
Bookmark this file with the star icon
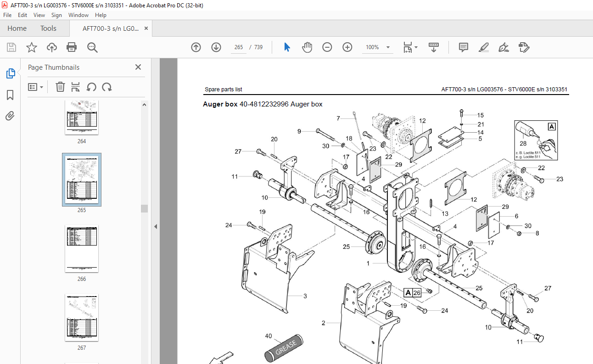(x=31, y=47)
